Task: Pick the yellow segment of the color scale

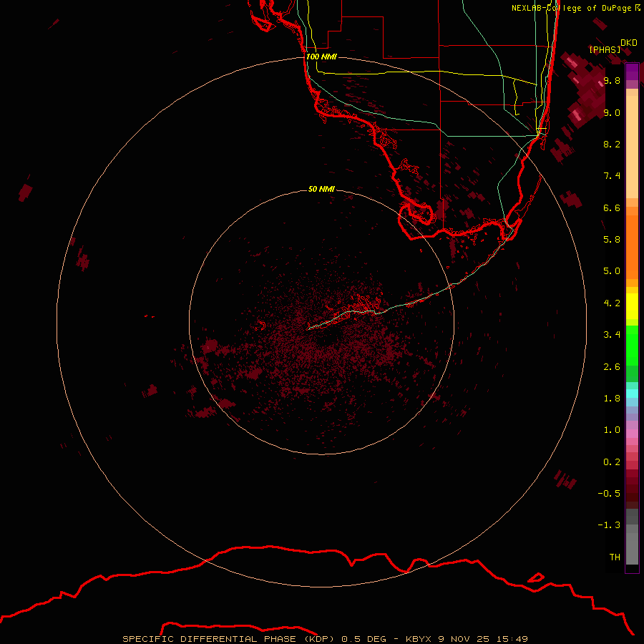Action: pos(632,306)
